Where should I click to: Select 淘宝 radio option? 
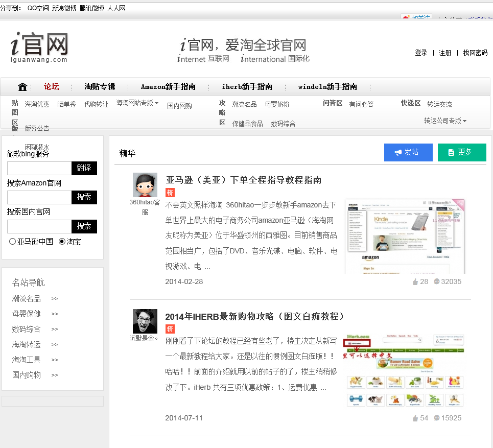62,242
